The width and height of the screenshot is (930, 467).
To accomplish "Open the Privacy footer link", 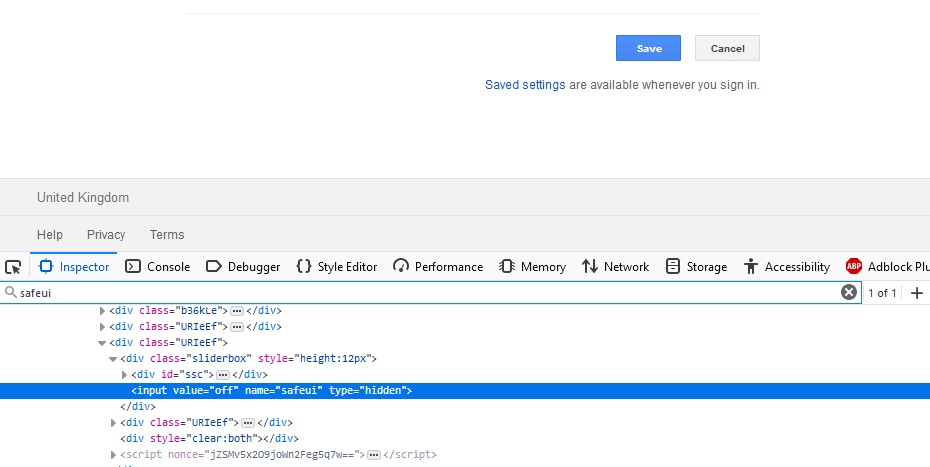I will pos(106,234).
